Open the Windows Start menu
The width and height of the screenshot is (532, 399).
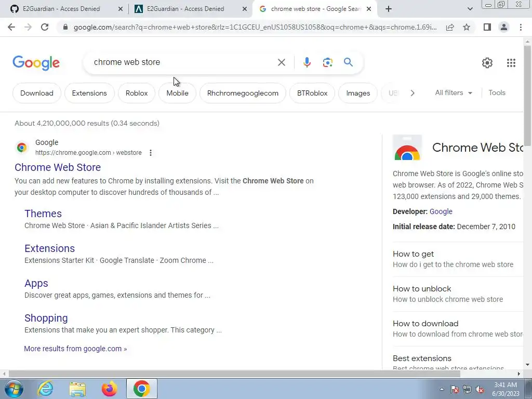point(14,389)
